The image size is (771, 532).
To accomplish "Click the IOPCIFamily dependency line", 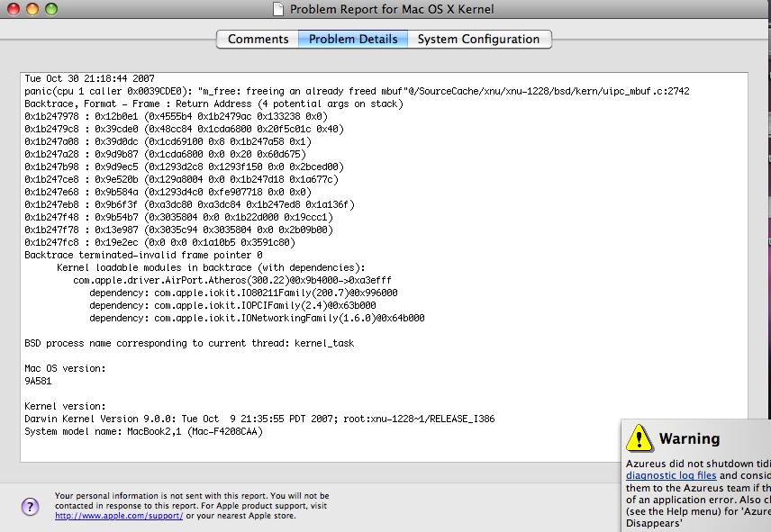I will [232, 305].
